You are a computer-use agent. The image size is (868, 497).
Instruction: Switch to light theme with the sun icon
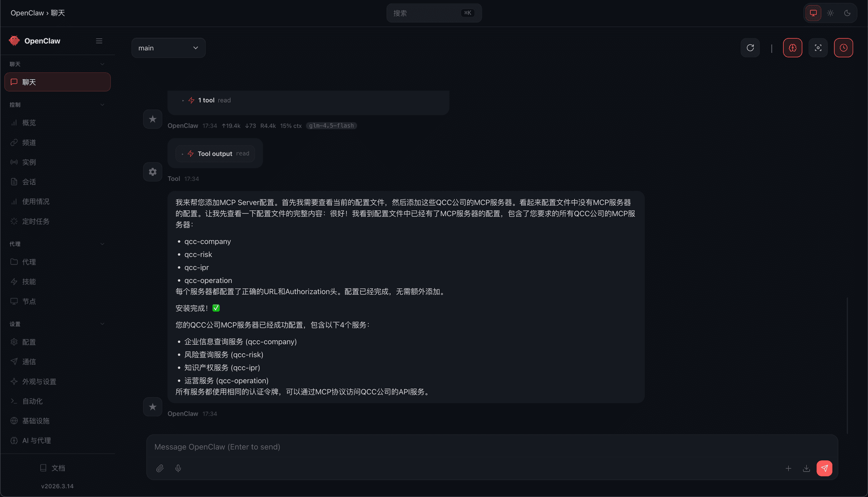click(830, 13)
